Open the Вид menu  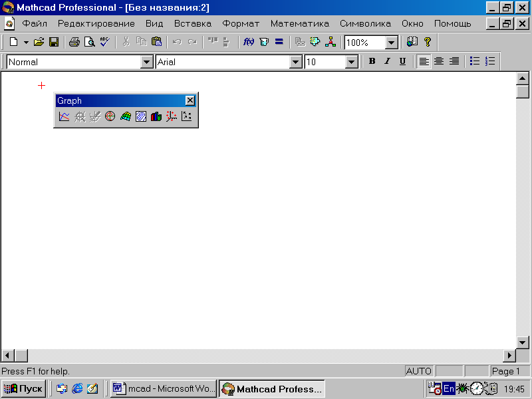[x=154, y=24]
